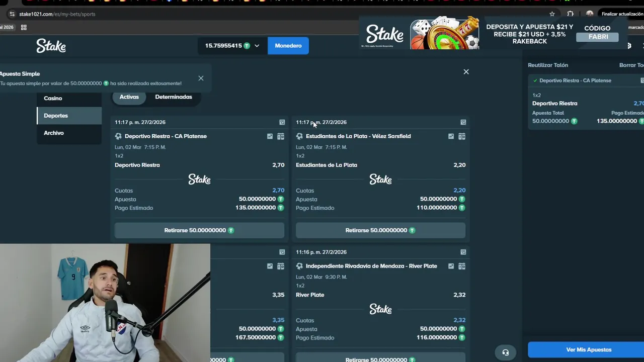Open Archivo in the sidebar
The width and height of the screenshot is (644, 362).
[69, 133]
